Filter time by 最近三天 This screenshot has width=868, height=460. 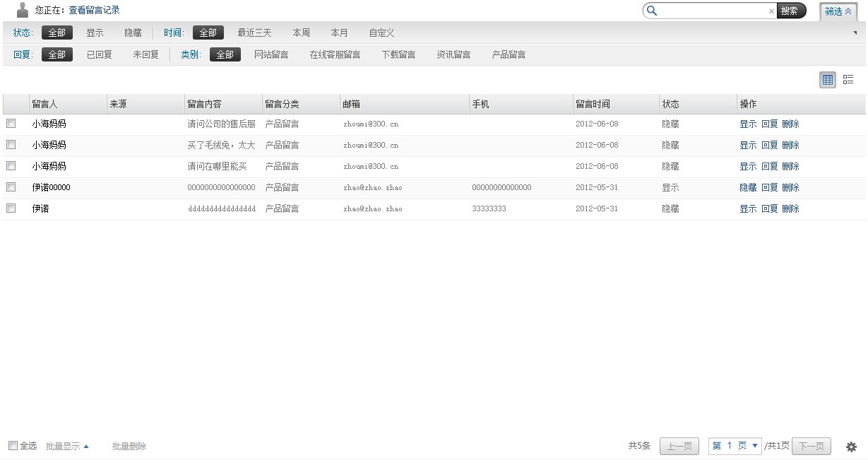pos(254,33)
